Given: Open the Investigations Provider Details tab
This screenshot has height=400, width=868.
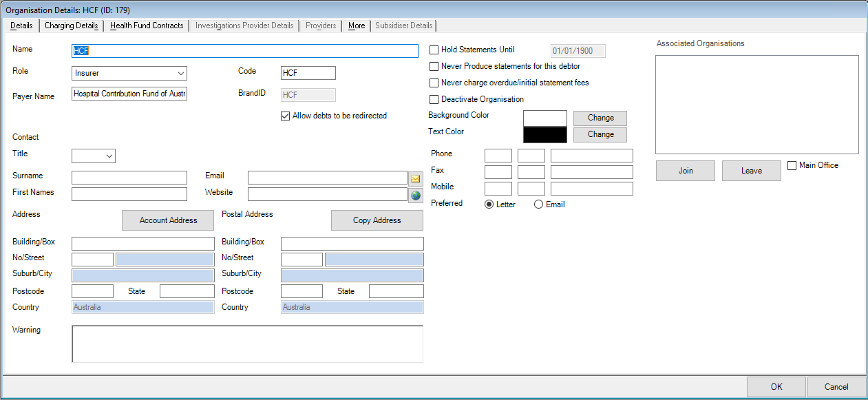Looking at the screenshot, I should [x=244, y=25].
